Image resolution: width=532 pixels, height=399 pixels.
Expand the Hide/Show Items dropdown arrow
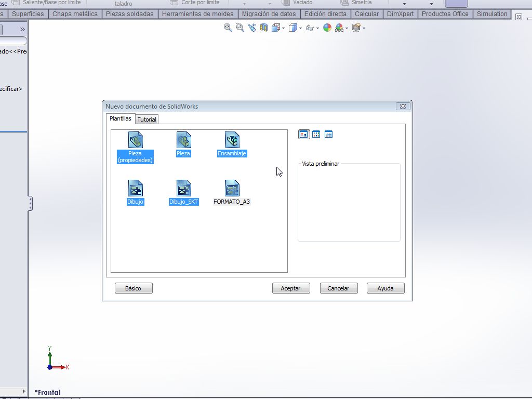[317, 29]
